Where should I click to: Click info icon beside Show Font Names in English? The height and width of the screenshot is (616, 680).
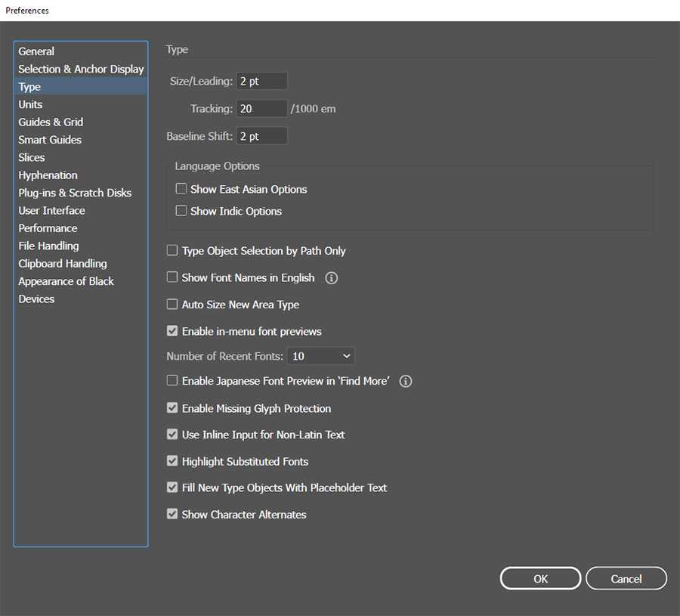331,278
